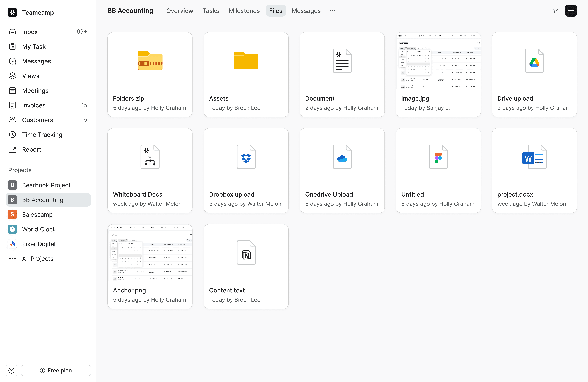Open the Drive upload Google Drive file

534,60
